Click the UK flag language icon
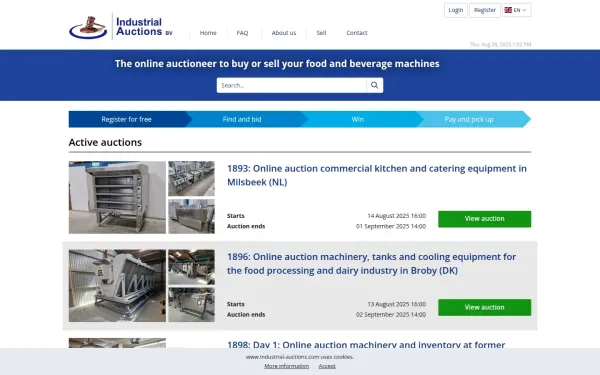Image resolution: width=600 pixels, height=375 pixels. [508, 10]
